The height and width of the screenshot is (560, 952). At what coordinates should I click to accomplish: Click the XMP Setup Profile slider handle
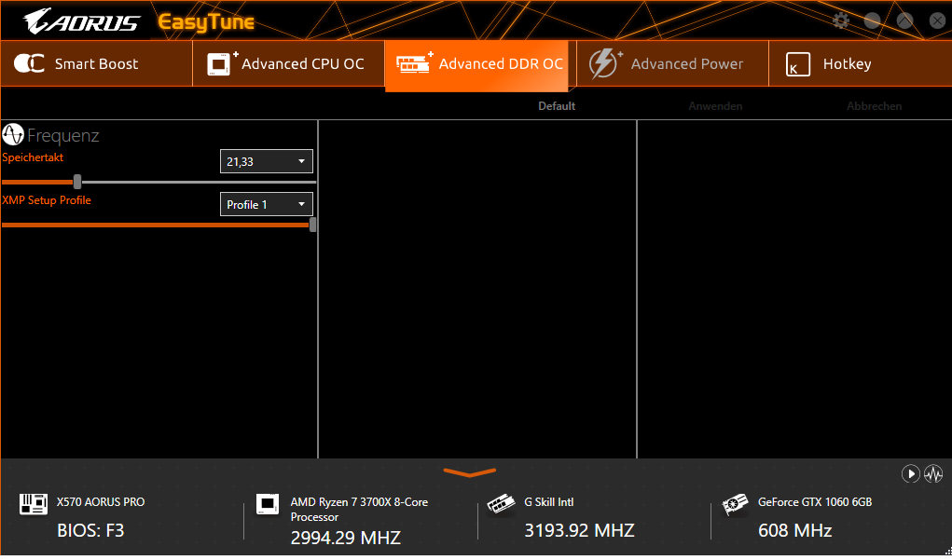312,225
